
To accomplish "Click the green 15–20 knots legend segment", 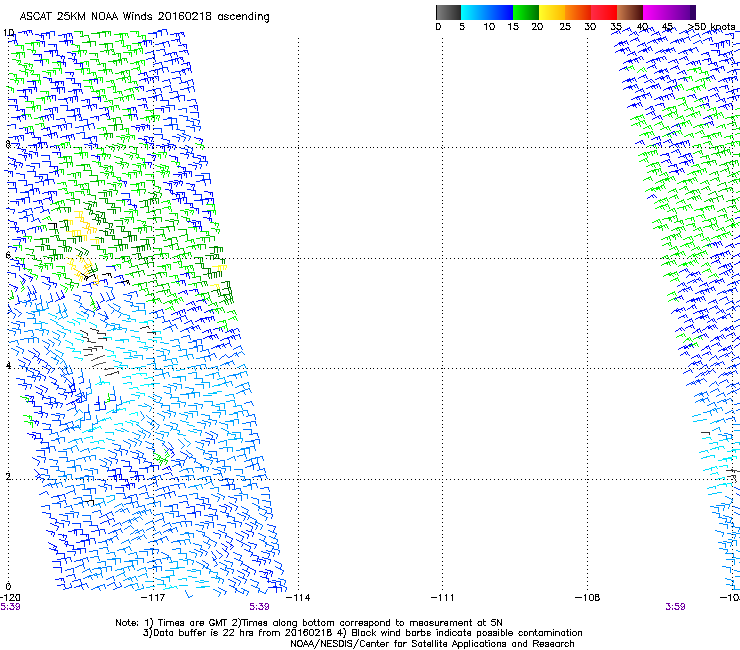I will point(526,12).
